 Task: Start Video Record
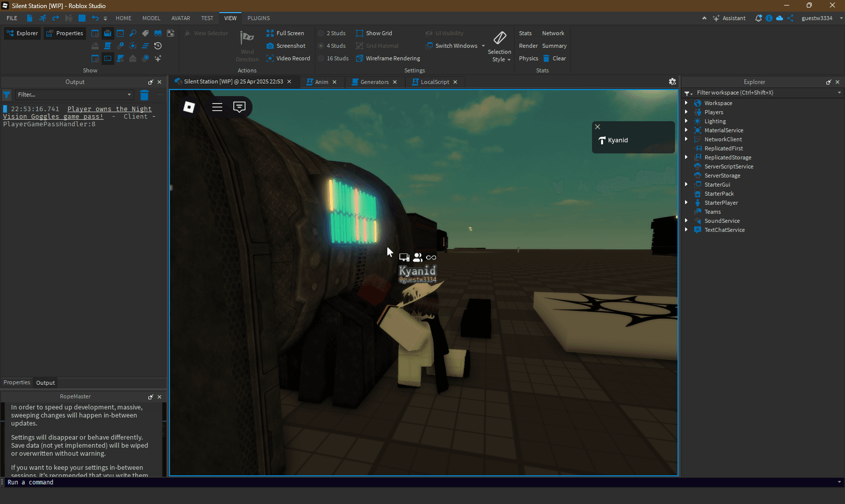[288, 58]
